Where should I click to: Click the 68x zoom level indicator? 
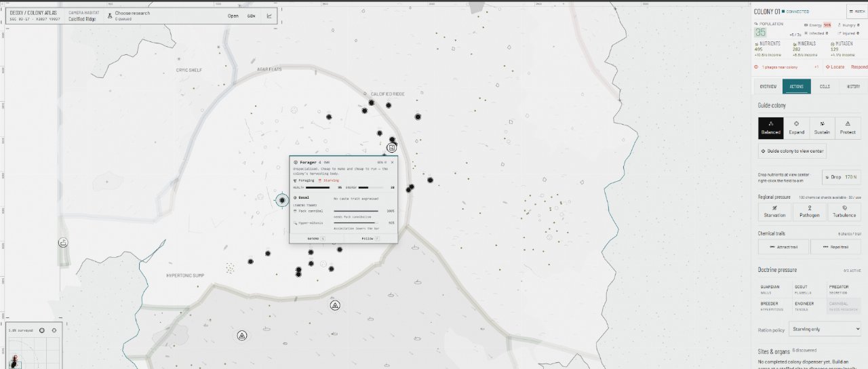click(252, 16)
